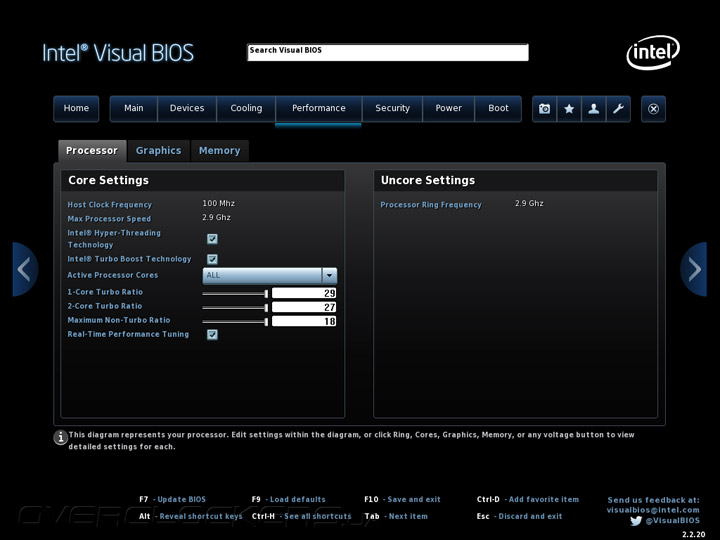This screenshot has width=720, height=540.
Task: Switch to the Memory tab
Action: point(219,151)
